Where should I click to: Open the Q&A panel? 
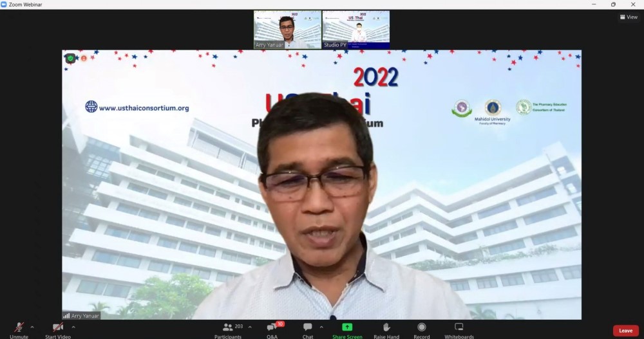click(272, 329)
